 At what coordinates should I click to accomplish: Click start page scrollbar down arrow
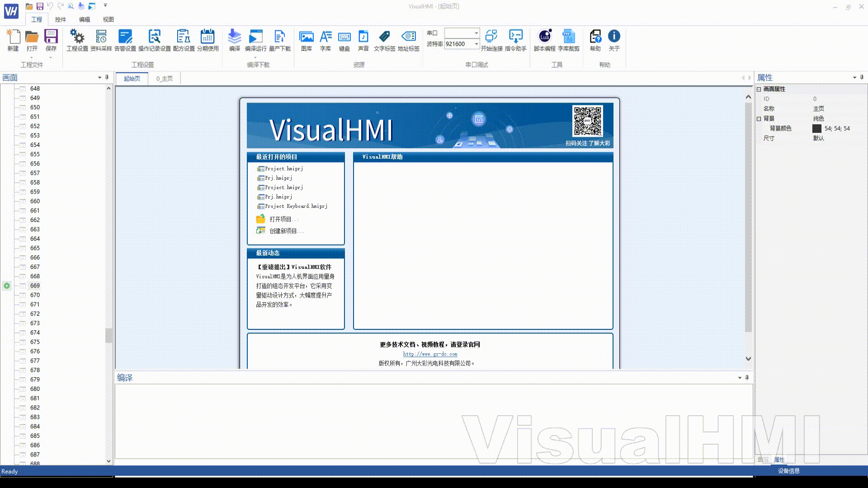tap(748, 359)
